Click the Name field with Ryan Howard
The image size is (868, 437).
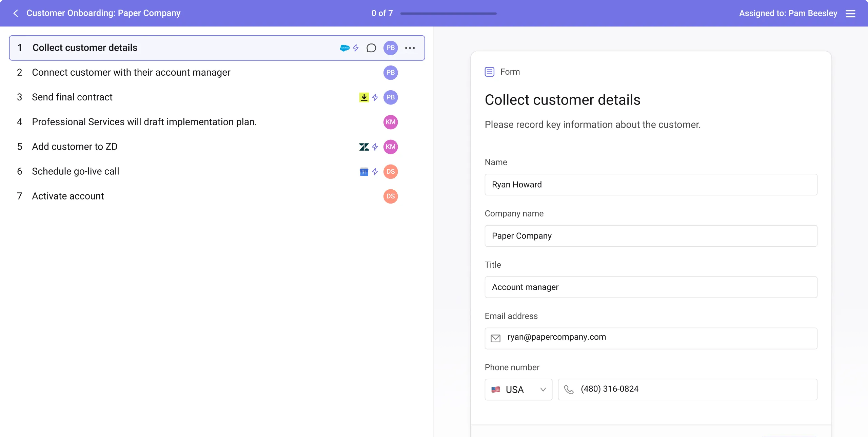(x=651, y=185)
